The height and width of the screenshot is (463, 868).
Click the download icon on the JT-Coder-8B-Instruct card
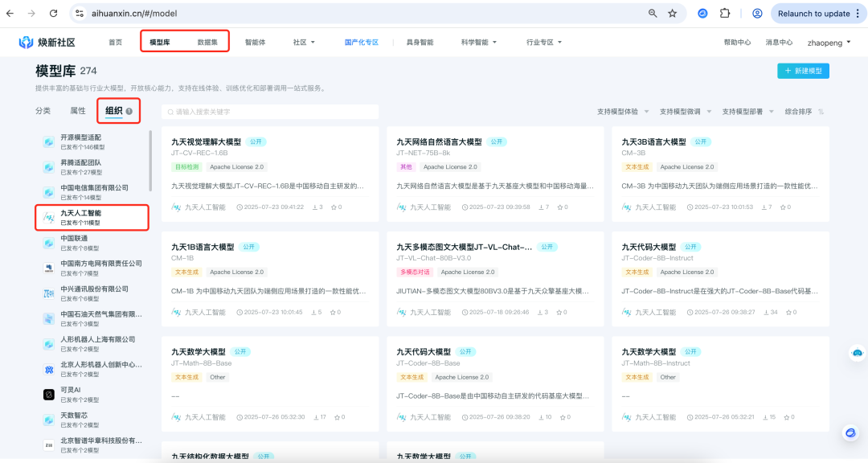pyautogui.click(x=766, y=313)
